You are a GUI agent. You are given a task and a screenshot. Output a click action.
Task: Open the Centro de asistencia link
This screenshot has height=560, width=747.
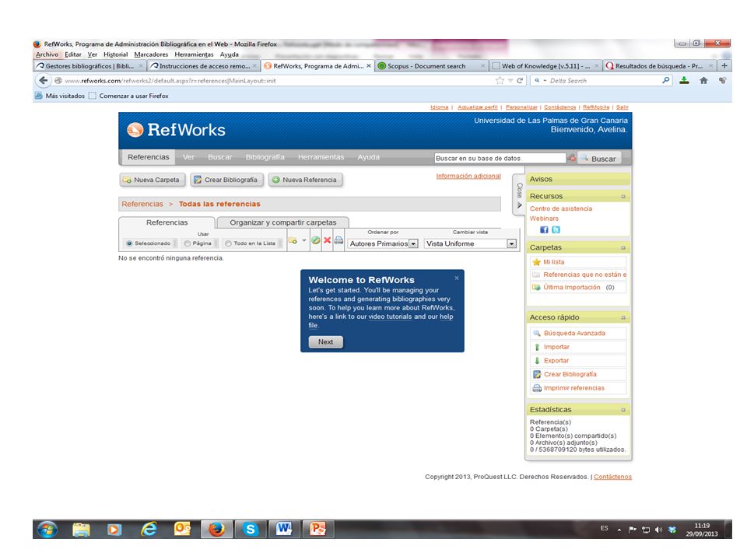point(561,208)
